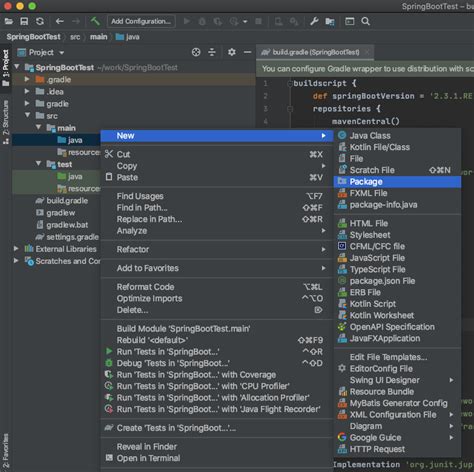Expand the .gradle folder
This screenshot has height=472, width=474.
[x=27, y=79]
